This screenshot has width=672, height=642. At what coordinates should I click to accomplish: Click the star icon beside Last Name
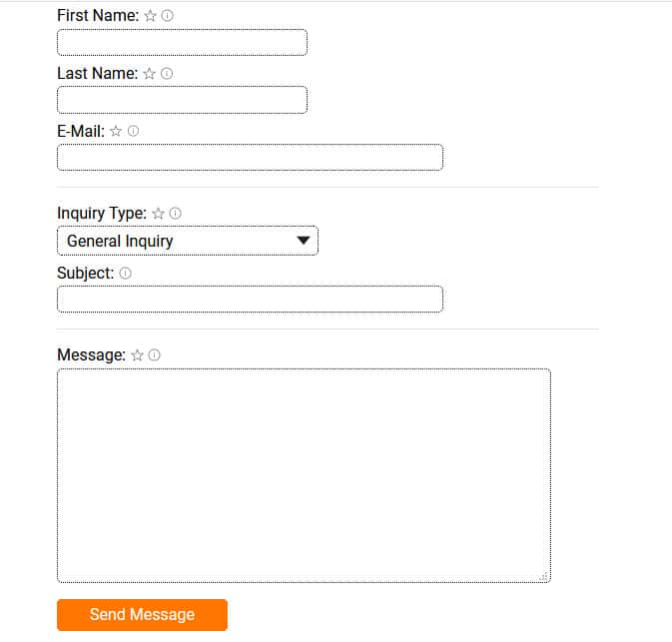(x=150, y=73)
